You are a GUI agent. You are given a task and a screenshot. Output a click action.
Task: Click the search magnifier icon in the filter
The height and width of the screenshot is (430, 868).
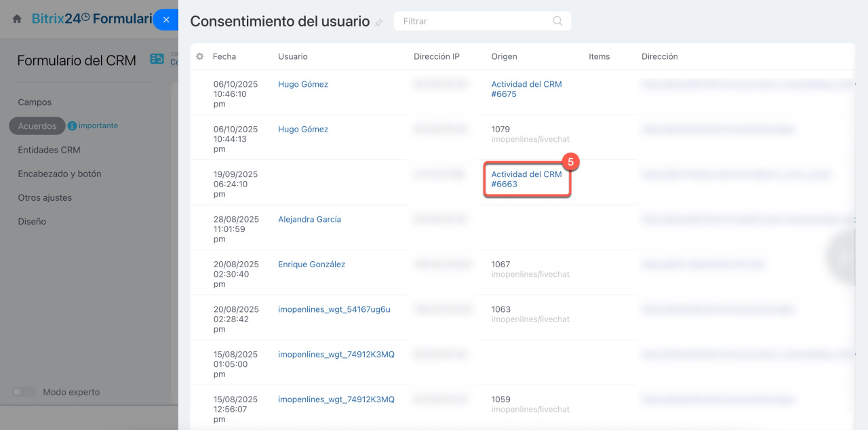(x=557, y=21)
